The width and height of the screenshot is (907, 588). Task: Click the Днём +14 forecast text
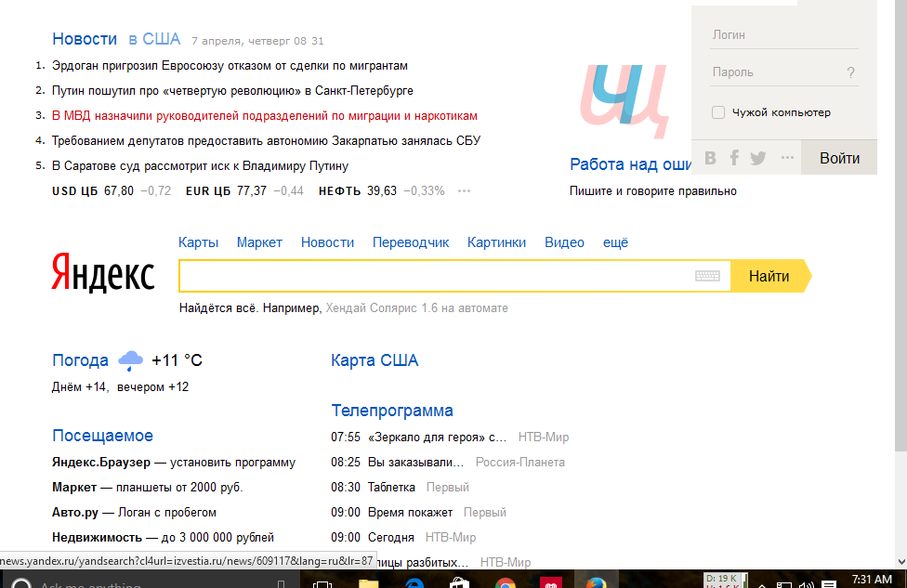(x=79, y=386)
